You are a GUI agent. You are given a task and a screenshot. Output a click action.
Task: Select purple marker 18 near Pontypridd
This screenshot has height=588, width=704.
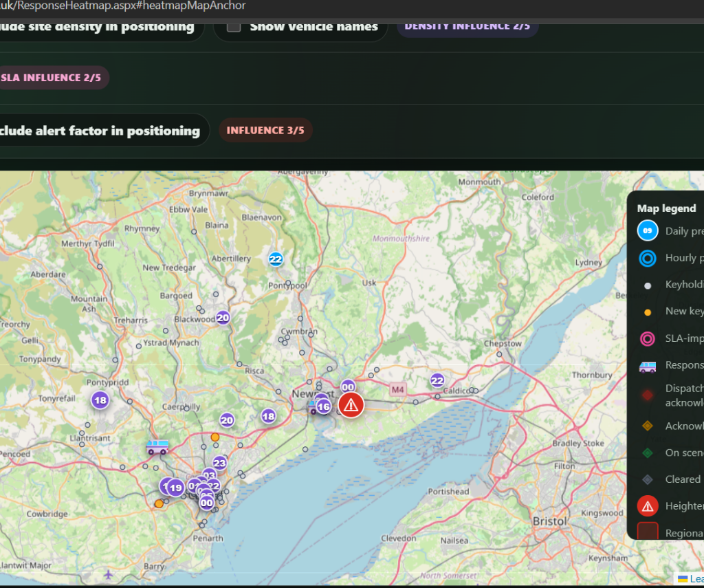coord(100,400)
